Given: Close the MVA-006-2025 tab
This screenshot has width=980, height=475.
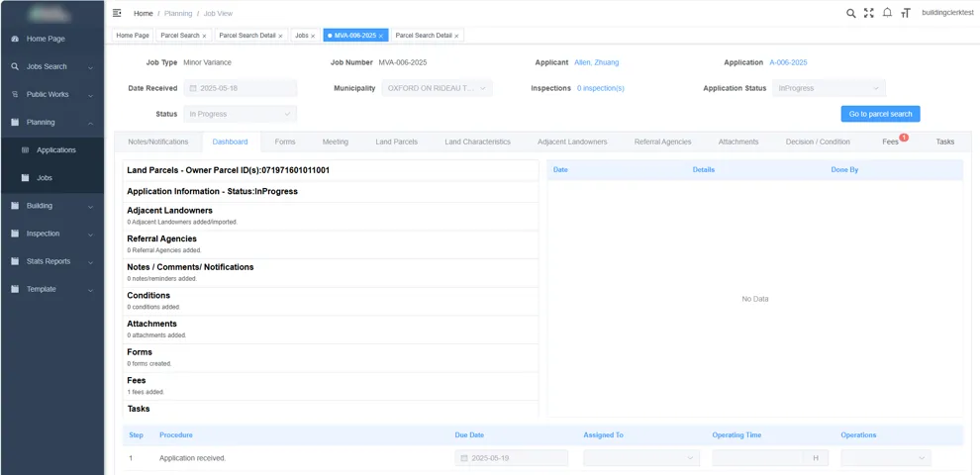Looking at the screenshot, I should (381, 37).
